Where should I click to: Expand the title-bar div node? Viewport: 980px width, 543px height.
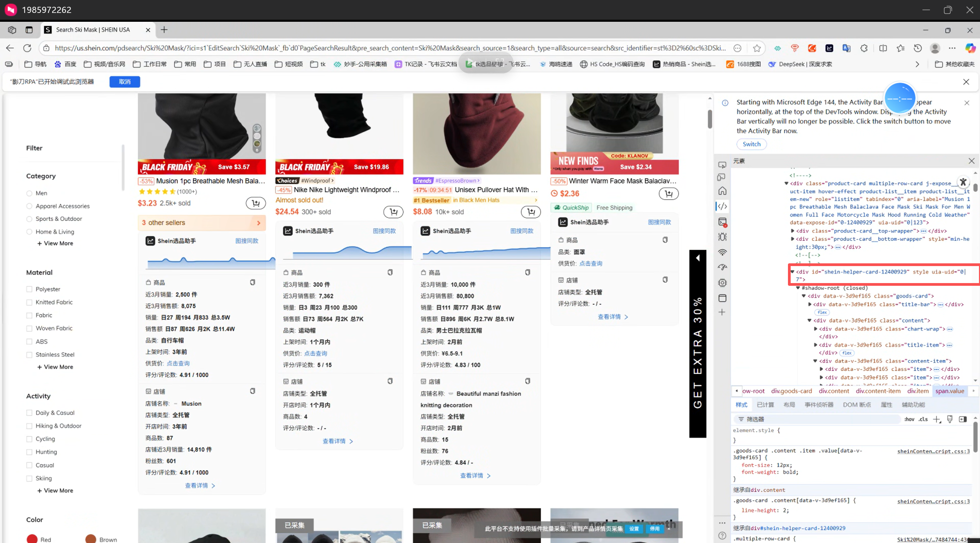coord(809,305)
